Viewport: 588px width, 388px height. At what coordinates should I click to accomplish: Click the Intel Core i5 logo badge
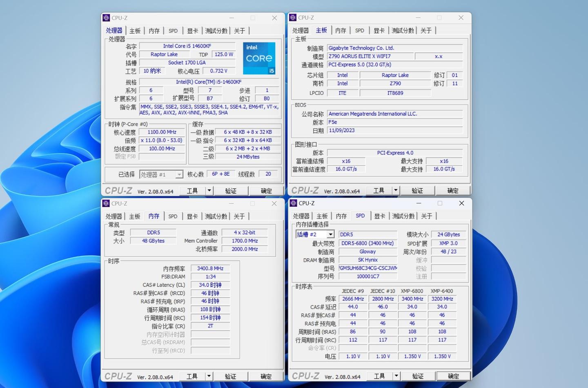click(x=259, y=58)
